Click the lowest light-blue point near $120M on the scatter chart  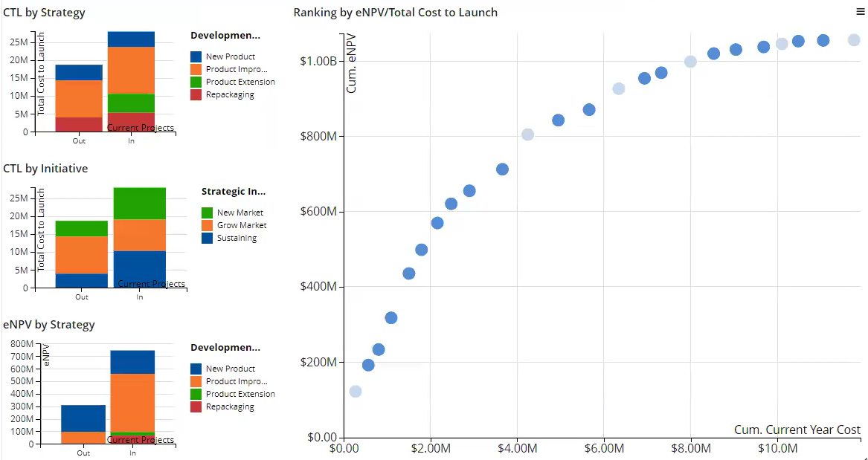(356, 392)
